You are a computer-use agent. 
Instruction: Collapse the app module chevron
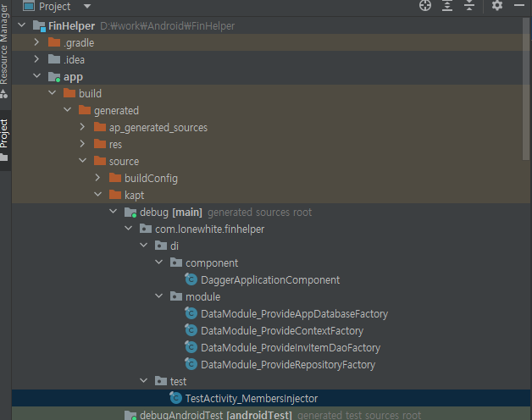(36, 76)
